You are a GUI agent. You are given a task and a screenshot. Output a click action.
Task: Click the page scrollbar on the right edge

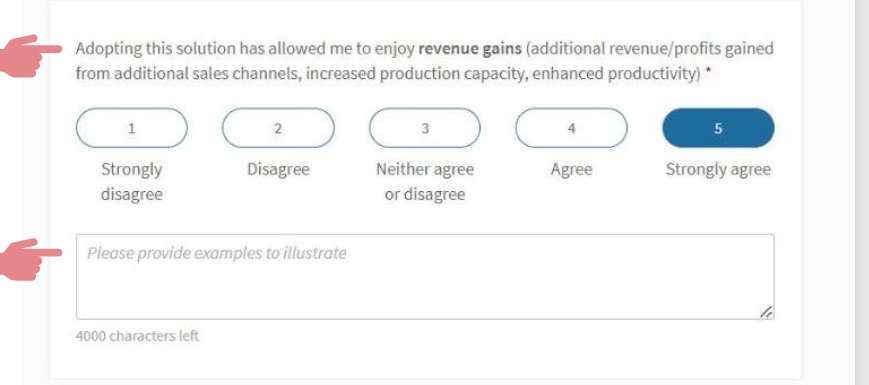point(862,192)
